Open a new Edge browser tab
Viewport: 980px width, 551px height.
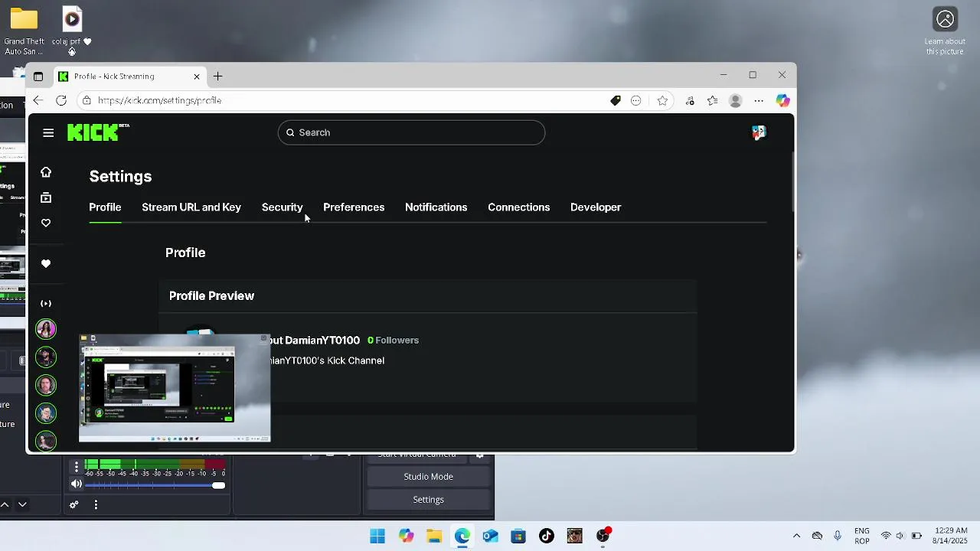(x=218, y=77)
